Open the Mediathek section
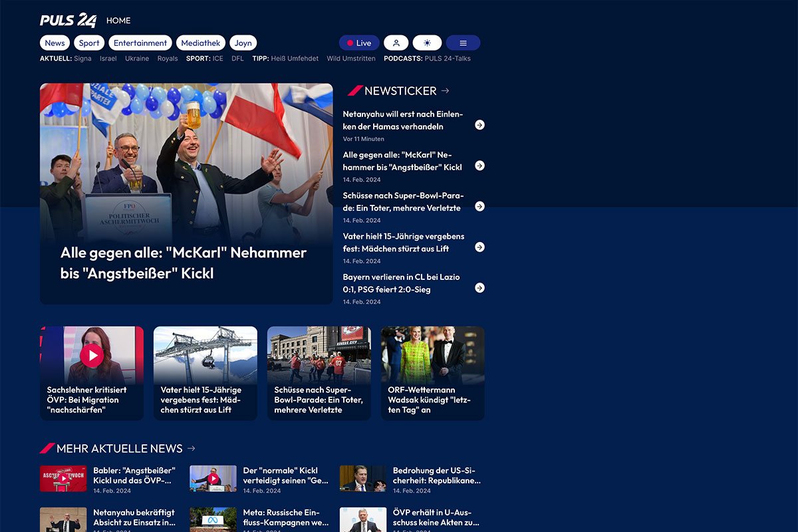 click(201, 43)
